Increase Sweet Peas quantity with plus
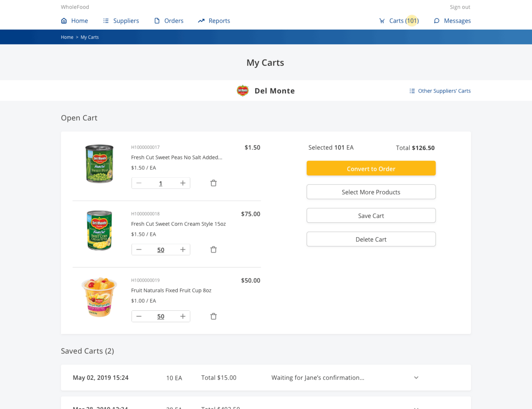The width and height of the screenshot is (532, 409). click(x=183, y=183)
